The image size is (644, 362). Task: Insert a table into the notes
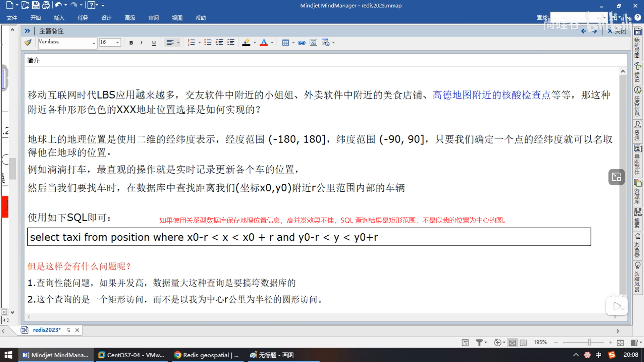click(x=285, y=43)
